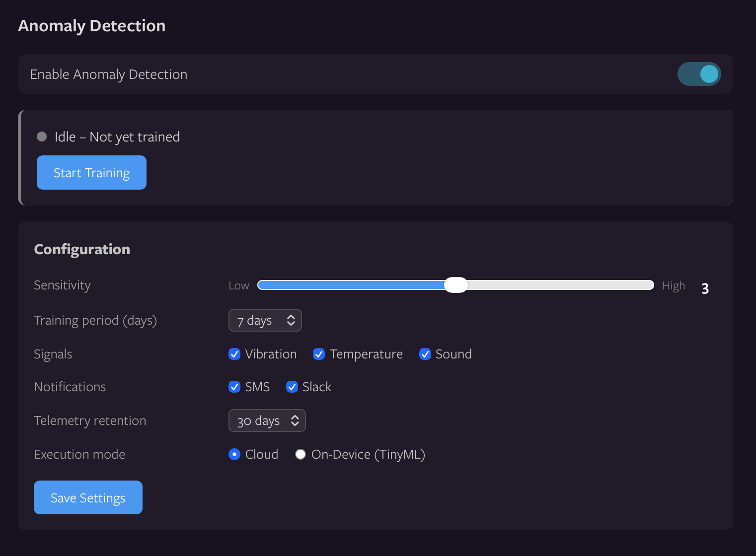Click the Save Settings button

pos(88,497)
